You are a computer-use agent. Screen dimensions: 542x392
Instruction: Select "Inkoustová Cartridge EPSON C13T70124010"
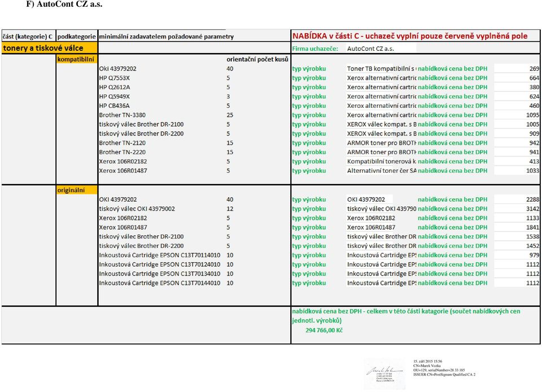coord(160,264)
